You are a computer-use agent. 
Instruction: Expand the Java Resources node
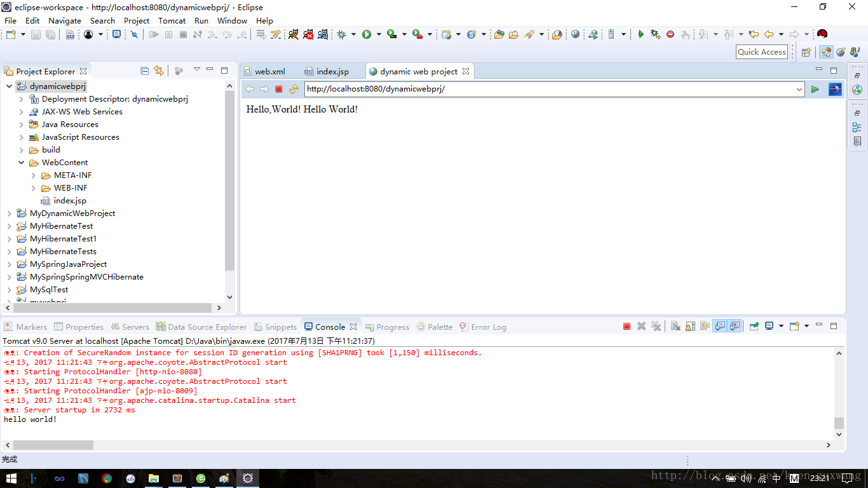pos(21,125)
